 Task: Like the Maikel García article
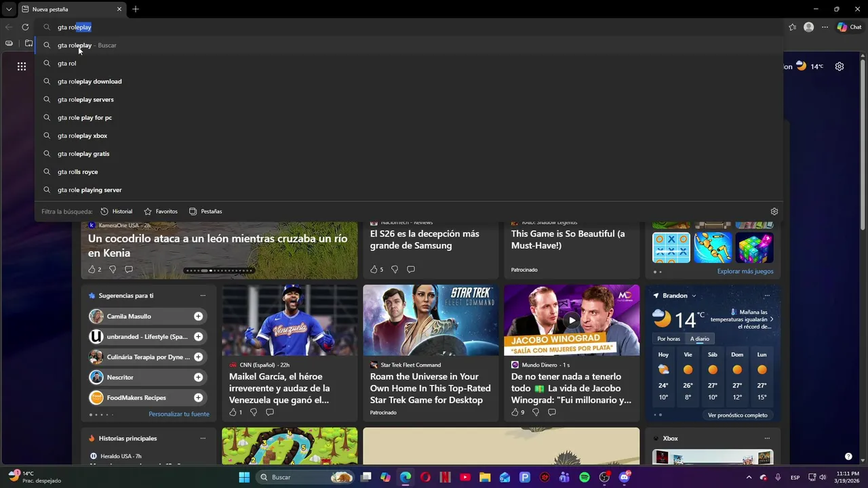point(233,412)
